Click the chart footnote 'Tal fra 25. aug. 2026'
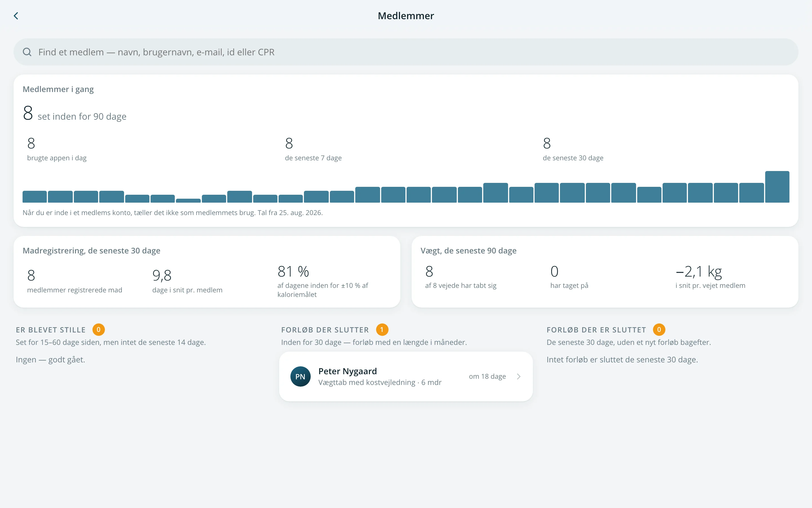 pos(290,213)
